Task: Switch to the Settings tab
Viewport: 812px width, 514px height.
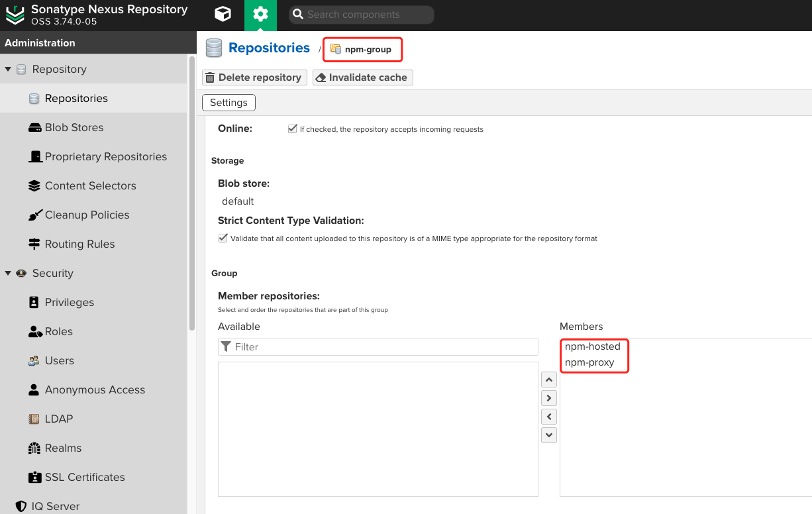Action: (228, 103)
